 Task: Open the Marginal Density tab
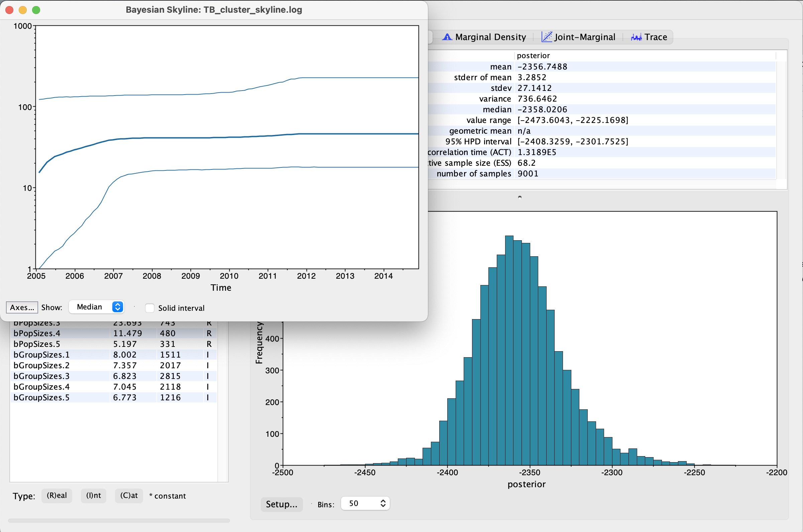coord(484,37)
